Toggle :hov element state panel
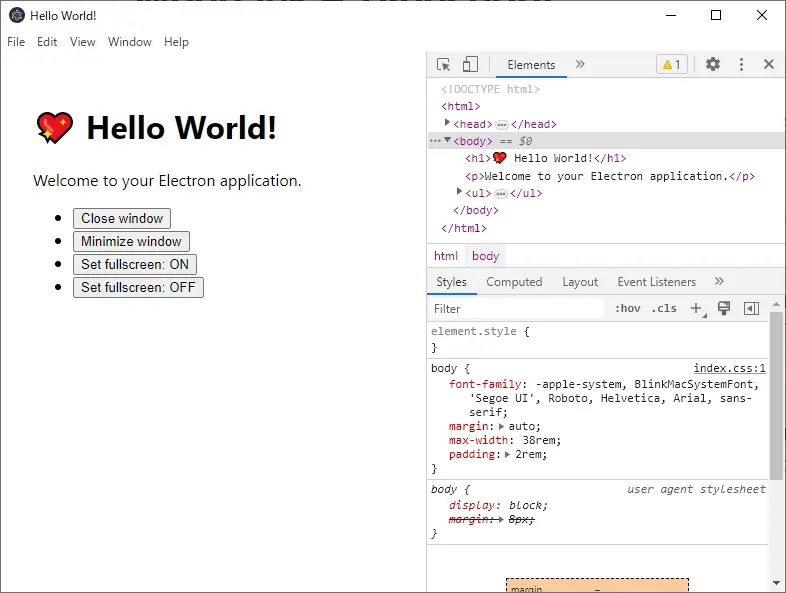This screenshot has height=593, width=786. pyautogui.click(x=628, y=308)
